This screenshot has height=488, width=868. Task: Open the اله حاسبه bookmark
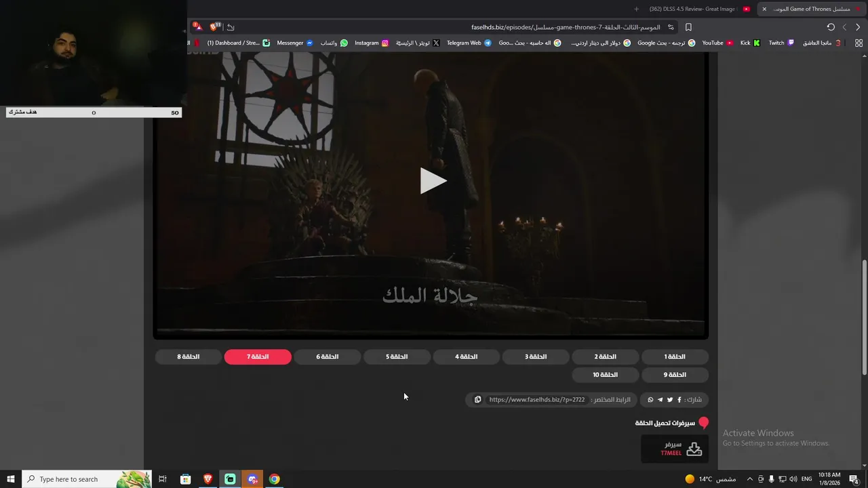coord(530,43)
